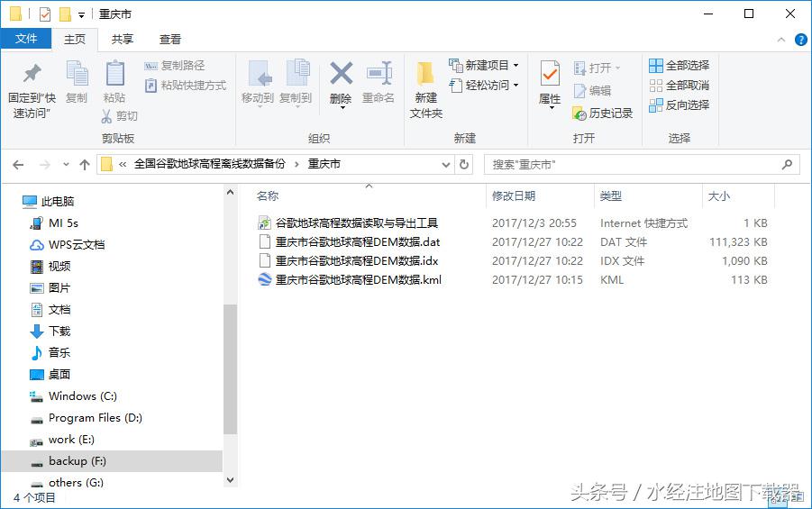This screenshot has height=509, width=812.
Task: Open the 文件 (File) menu tab
Action: coord(26,39)
